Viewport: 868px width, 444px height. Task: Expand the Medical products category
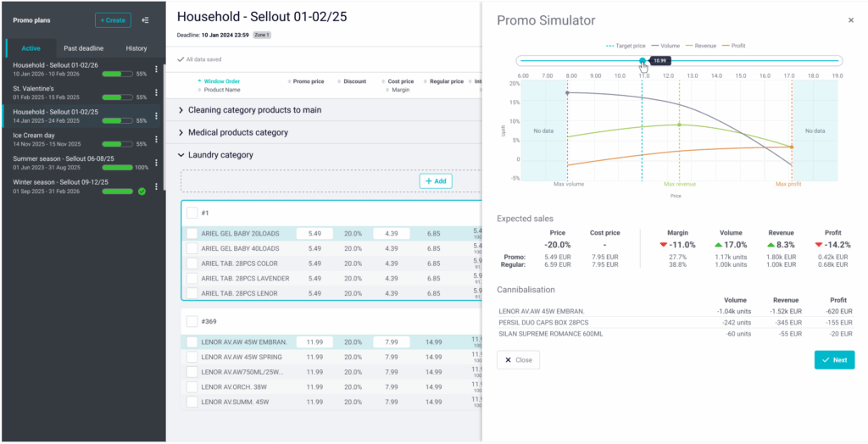[181, 133]
